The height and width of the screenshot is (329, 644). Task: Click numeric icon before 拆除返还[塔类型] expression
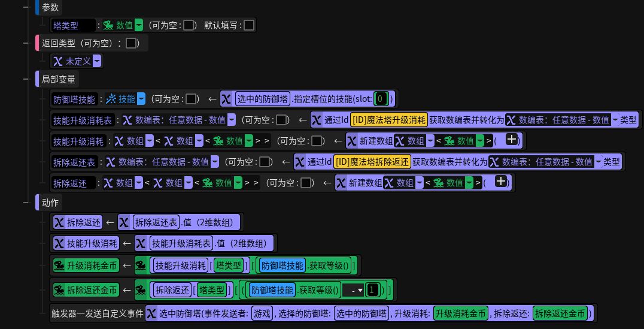tap(141, 291)
